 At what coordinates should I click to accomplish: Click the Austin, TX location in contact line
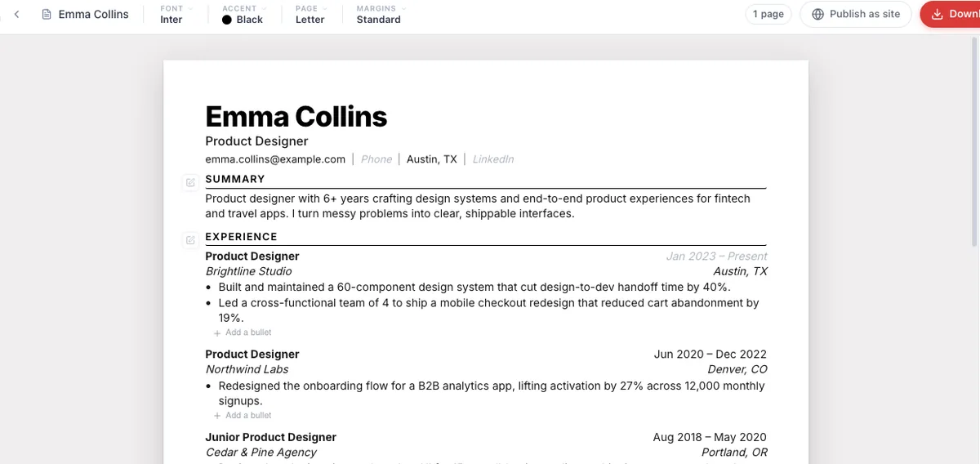432,159
